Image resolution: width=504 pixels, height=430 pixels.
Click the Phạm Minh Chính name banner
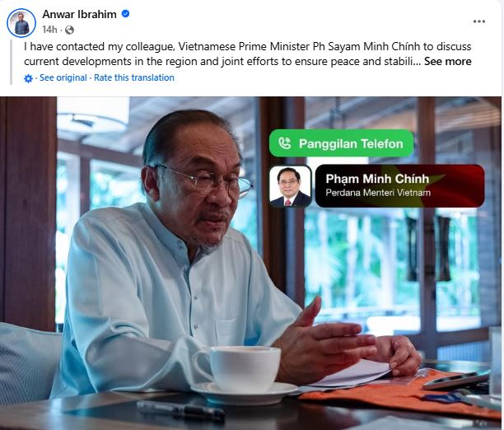pyautogui.click(x=400, y=186)
